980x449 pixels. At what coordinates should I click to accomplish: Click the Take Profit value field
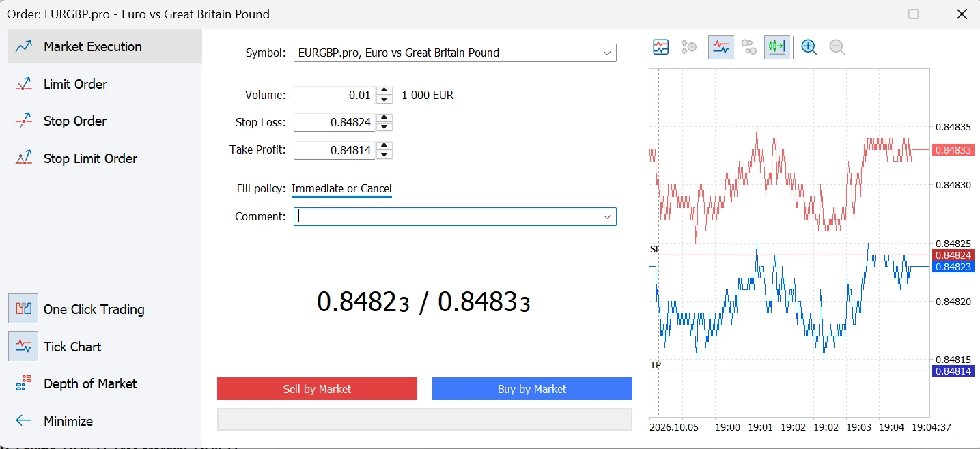335,150
